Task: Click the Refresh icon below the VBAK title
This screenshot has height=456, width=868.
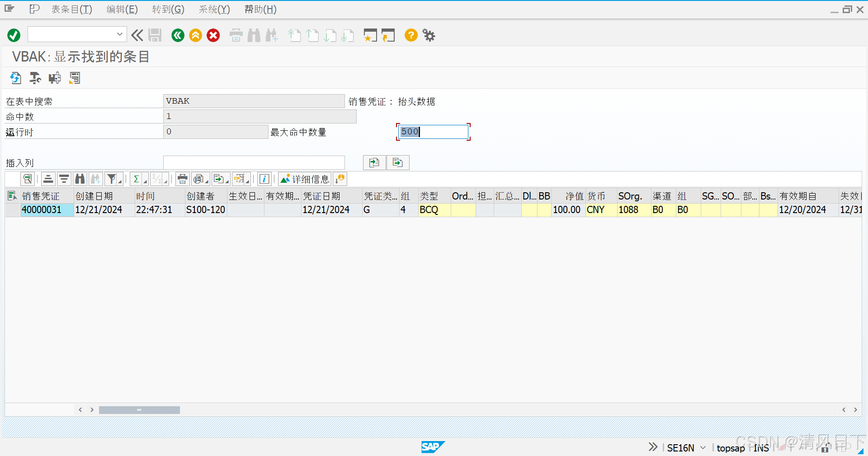Action: coord(15,78)
